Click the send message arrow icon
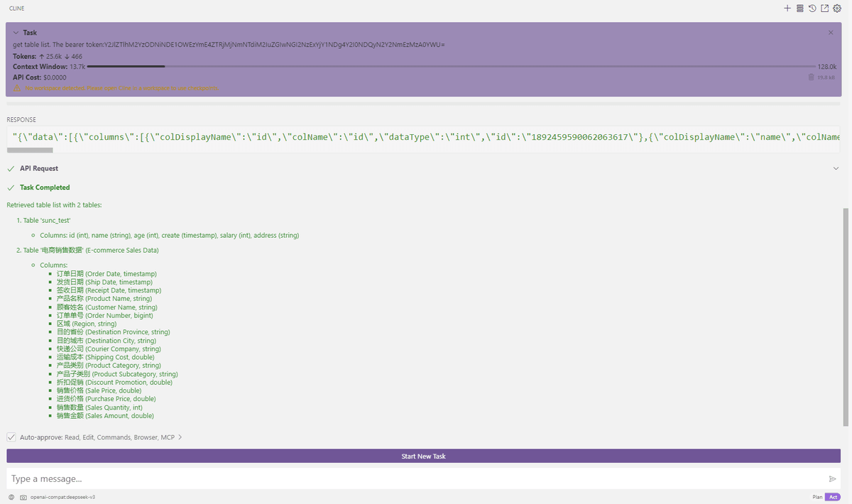This screenshot has width=852, height=504. click(833, 479)
